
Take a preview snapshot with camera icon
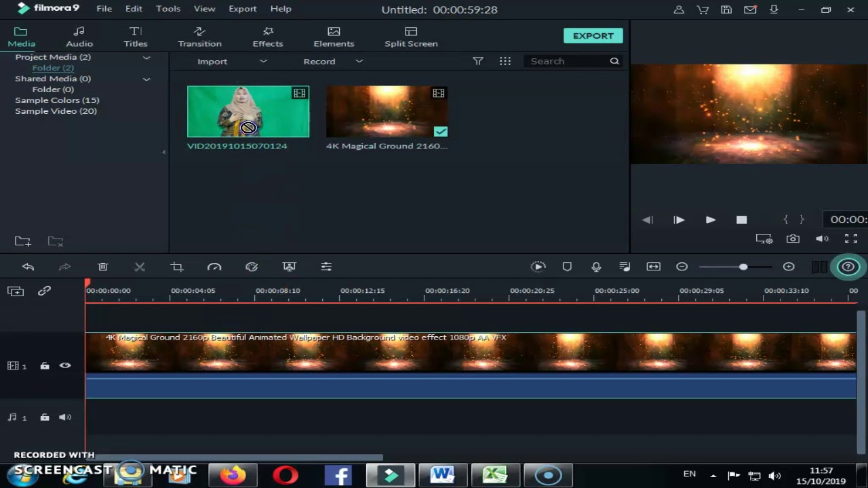point(793,239)
